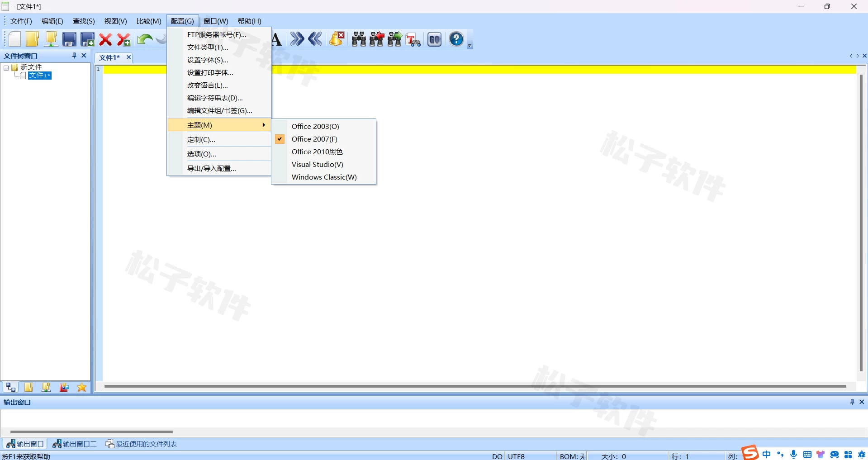This screenshot has height=460, width=868.
Task: Click the bell with red X icon
Action: tap(337, 39)
